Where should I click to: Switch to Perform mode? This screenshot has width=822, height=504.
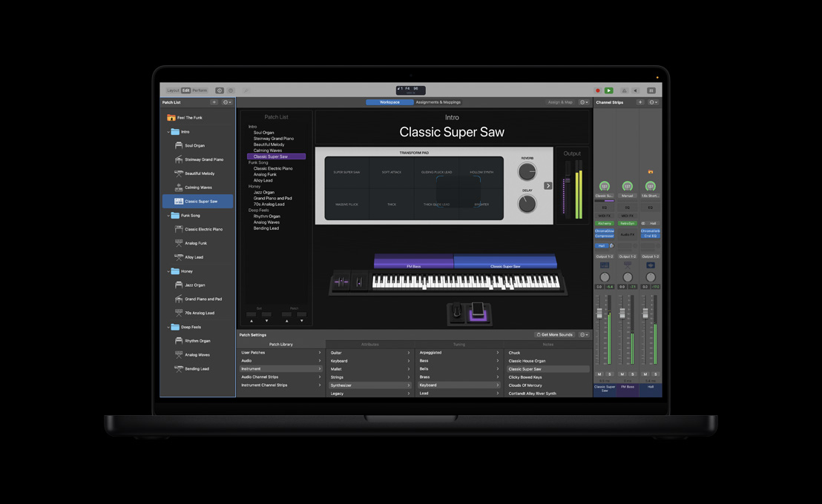click(200, 90)
